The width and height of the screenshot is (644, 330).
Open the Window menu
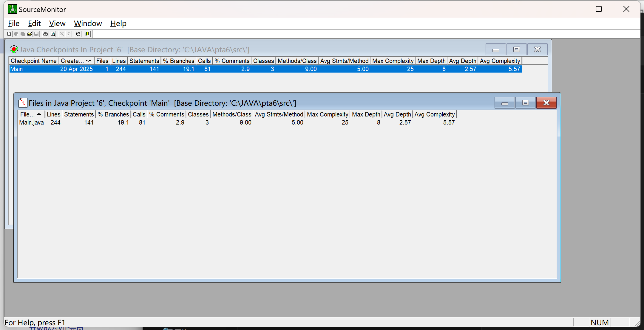tap(88, 23)
